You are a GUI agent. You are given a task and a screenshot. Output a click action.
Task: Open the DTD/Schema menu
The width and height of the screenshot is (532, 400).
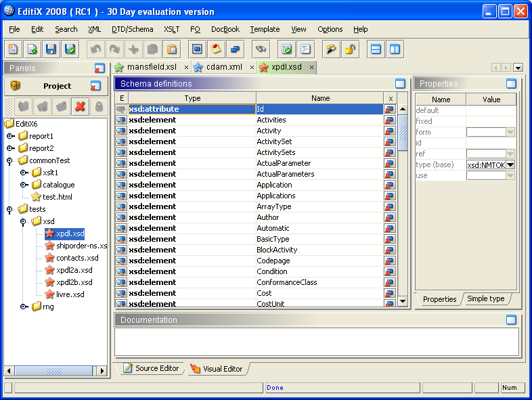(x=132, y=29)
